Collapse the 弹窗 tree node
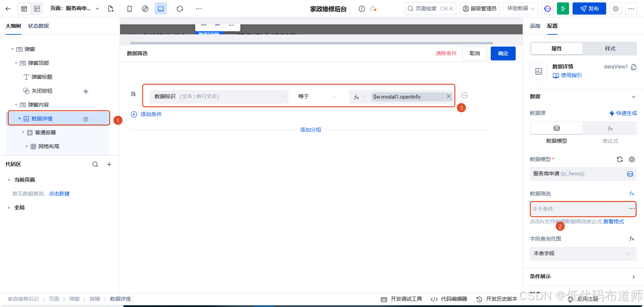The height and width of the screenshot is (307, 644). click(x=13, y=49)
